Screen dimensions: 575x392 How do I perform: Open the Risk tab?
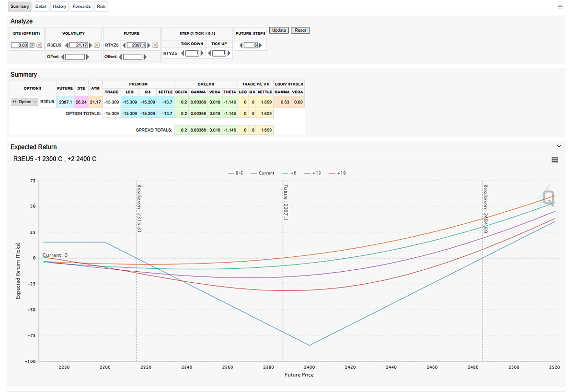point(101,7)
